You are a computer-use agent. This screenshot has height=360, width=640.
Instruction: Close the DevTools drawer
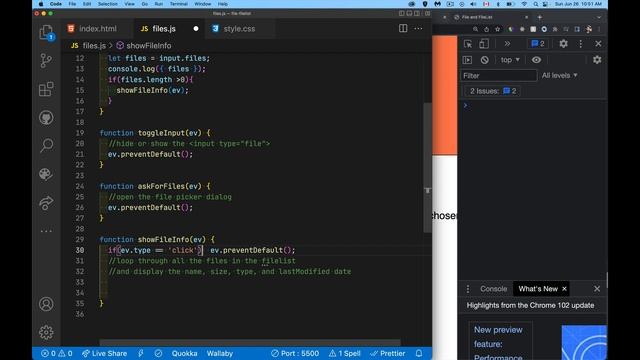click(x=597, y=289)
